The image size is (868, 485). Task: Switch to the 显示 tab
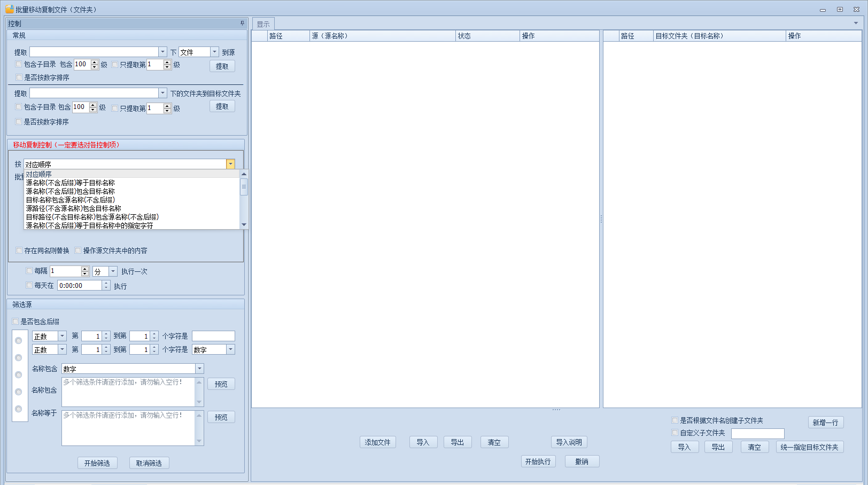(263, 24)
